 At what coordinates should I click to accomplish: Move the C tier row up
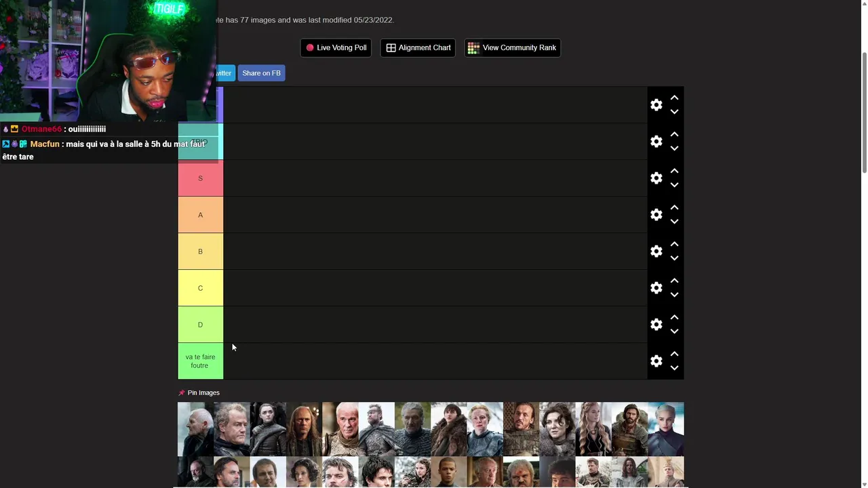click(x=674, y=281)
